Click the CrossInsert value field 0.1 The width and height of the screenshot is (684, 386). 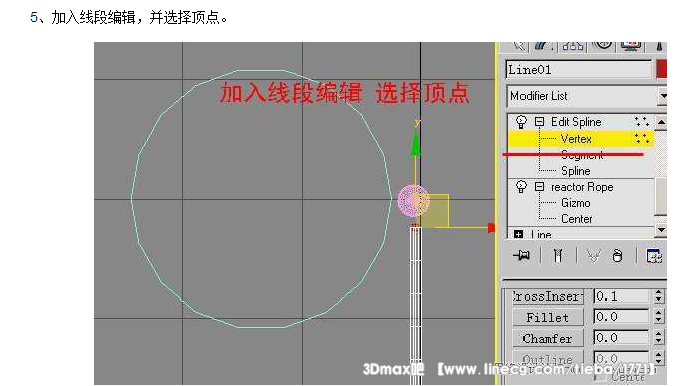(621, 297)
